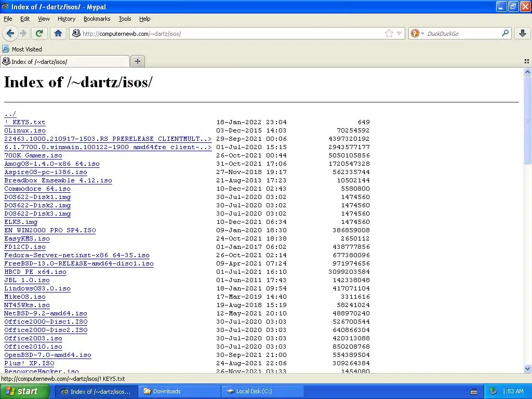Viewport: 532px width, 399px height.
Task: Switch to Local Disk (C:) taskbar window
Action: point(262,391)
